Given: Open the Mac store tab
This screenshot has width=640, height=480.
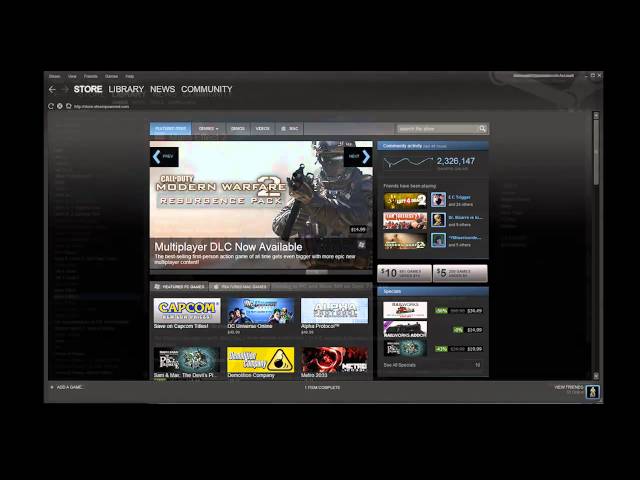Looking at the screenshot, I should pos(289,129).
